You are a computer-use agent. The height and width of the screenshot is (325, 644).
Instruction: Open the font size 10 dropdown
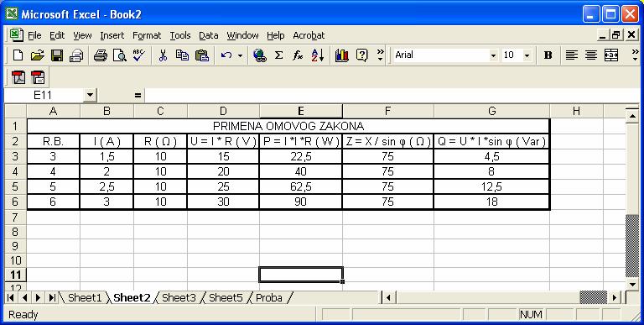pos(527,55)
